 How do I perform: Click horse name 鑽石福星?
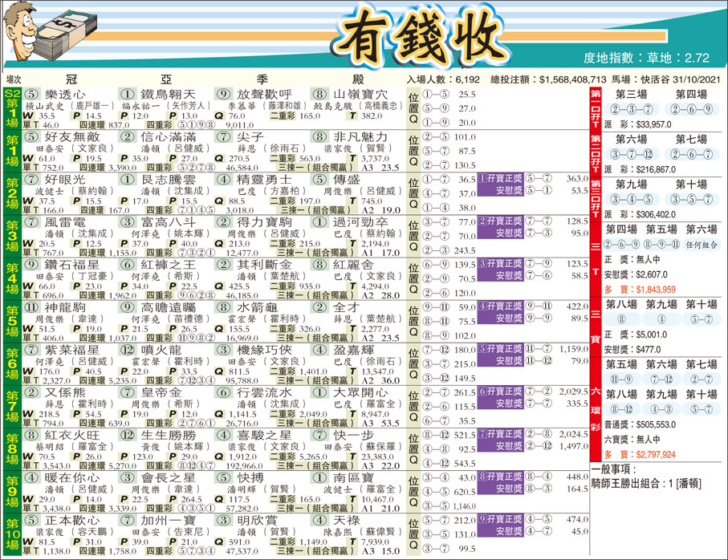pyautogui.click(x=72, y=265)
